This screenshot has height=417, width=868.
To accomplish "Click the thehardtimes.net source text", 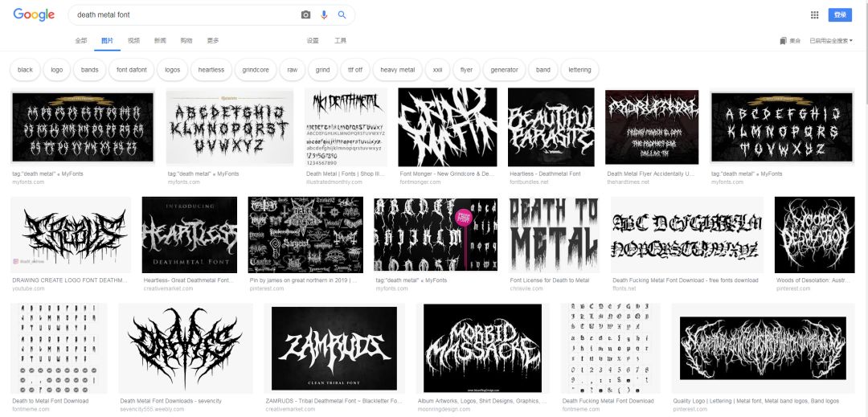I will 628,182.
